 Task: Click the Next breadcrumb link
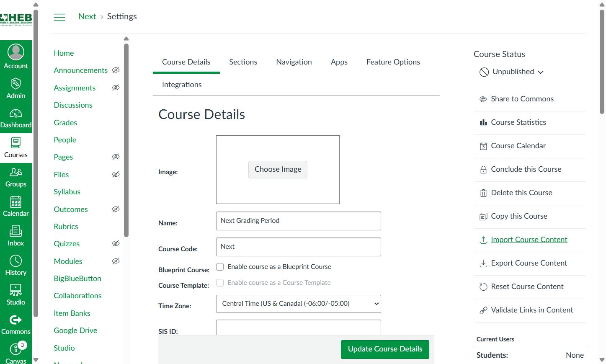point(87,16)
